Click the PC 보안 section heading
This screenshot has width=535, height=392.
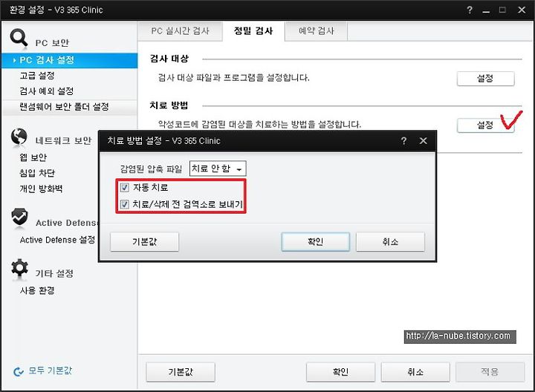point(52,43)
